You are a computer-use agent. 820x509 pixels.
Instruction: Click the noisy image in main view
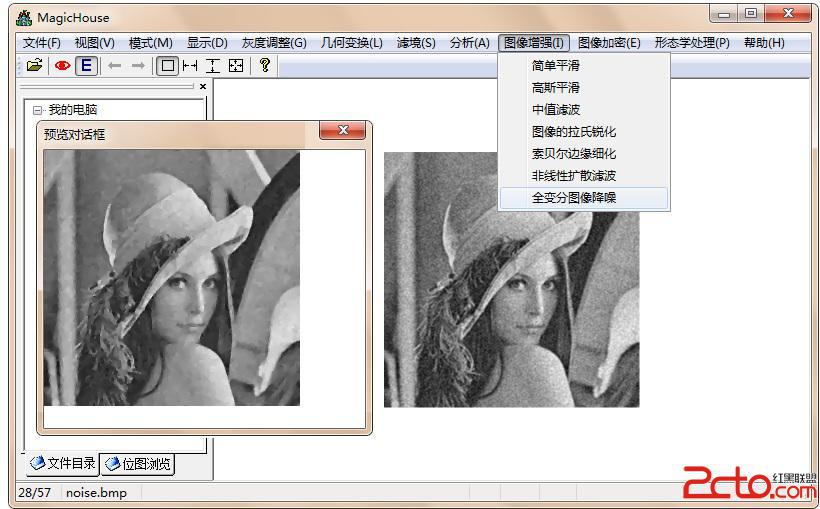point(511,280)
